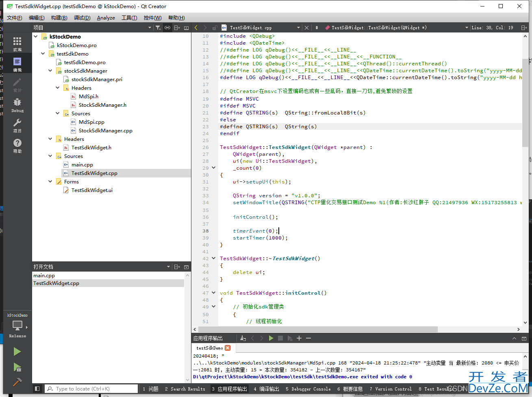Split the project panel view
Viewport: 532px width, 397px height.
tap(177, 28)
